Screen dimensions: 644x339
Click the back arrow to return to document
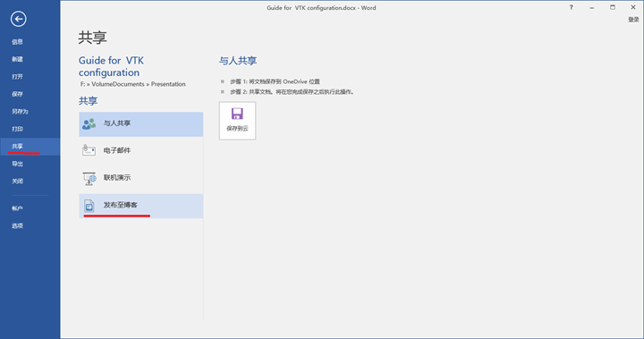tap(19, 19)
